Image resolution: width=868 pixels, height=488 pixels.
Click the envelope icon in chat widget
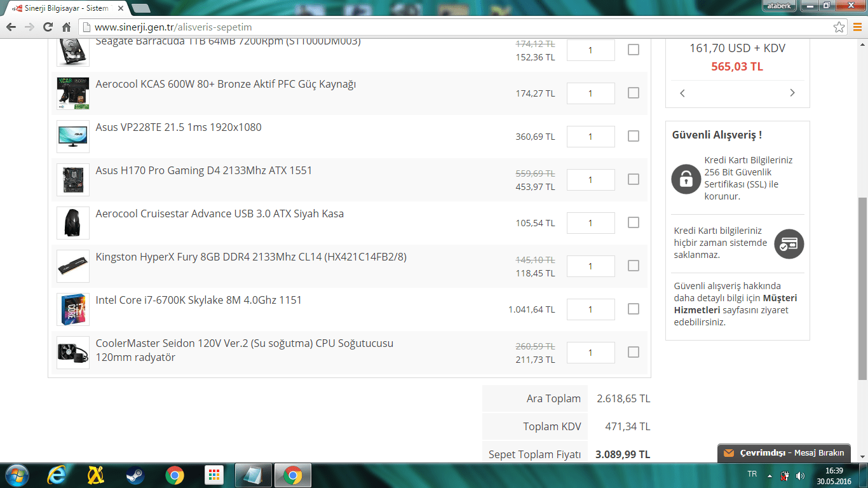point(729,453)
